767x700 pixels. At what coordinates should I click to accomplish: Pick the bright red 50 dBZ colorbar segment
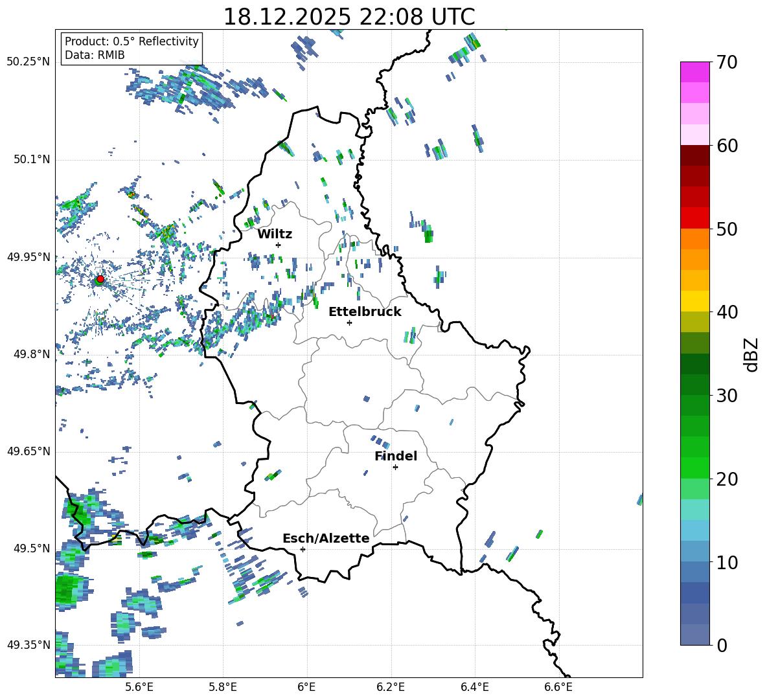(695, 218)
